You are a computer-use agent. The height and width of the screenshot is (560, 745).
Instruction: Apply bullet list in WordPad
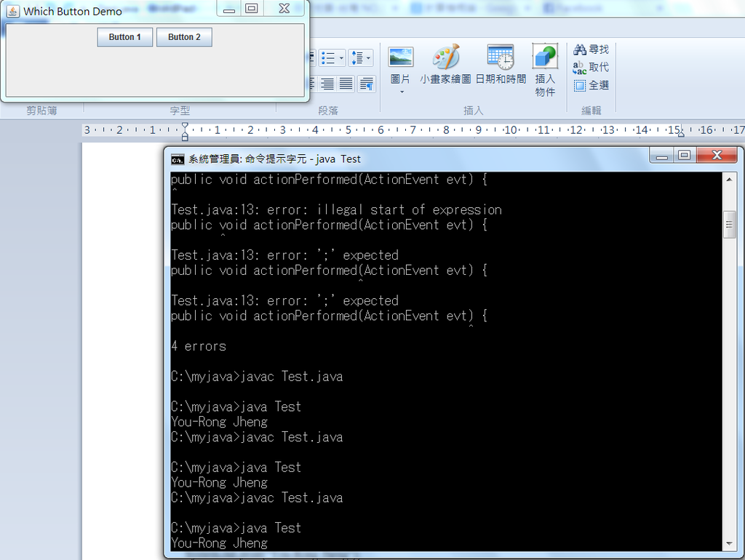tap(328, 58)
